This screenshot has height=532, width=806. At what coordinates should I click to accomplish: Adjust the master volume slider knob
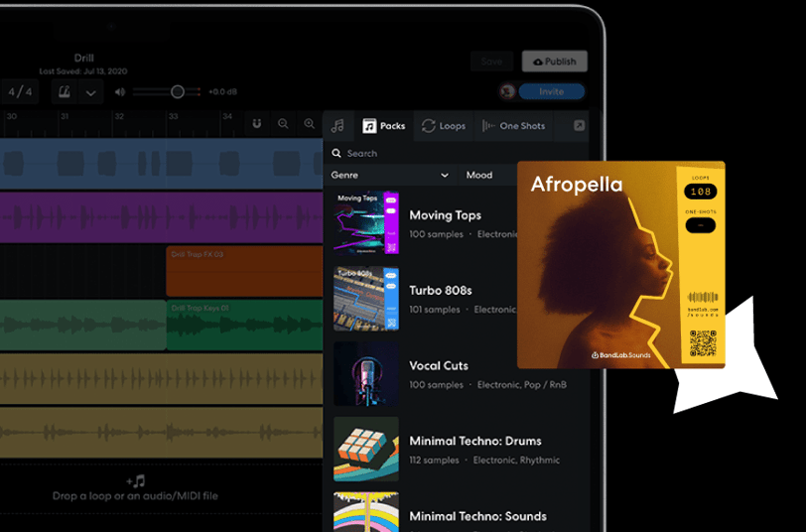(x=178, y=92)
